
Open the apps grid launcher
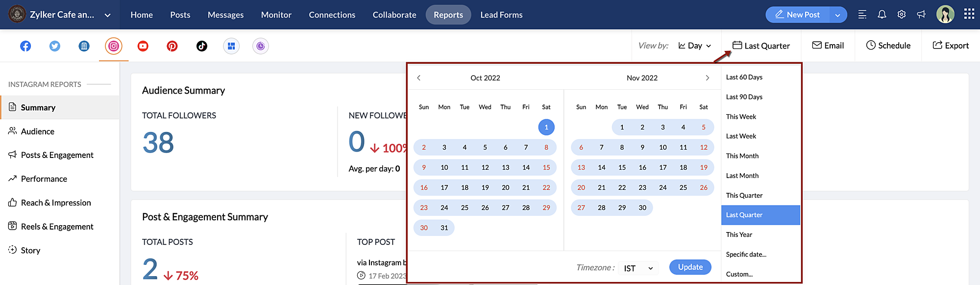969,14
